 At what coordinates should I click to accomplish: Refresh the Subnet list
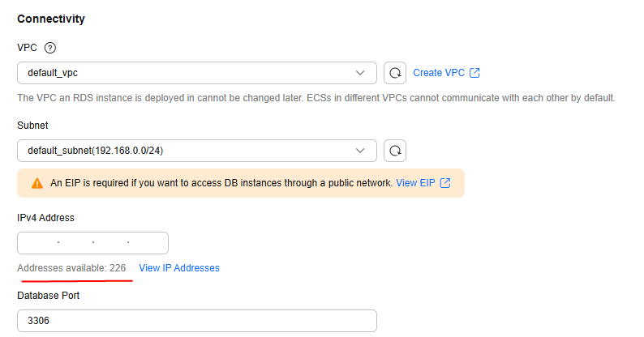tap(395, 151)
